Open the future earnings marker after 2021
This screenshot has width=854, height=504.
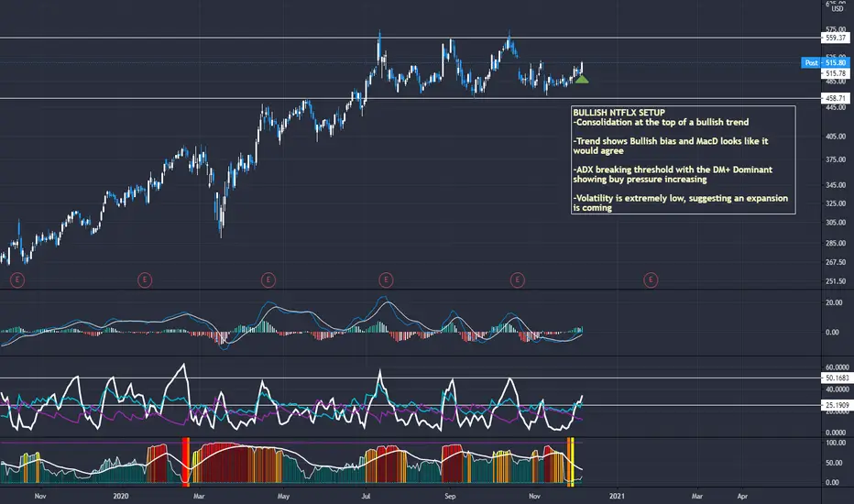click(x=651, y=280)
